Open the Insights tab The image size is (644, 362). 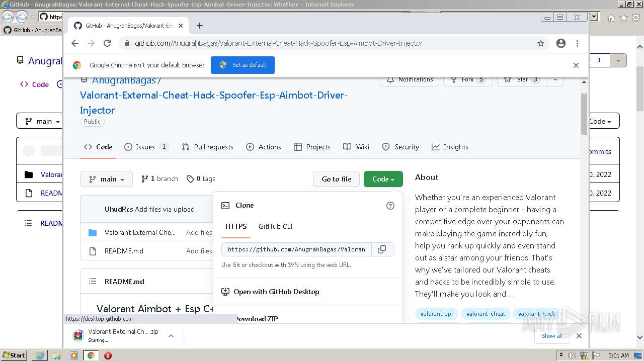click(x=450, y=147)
